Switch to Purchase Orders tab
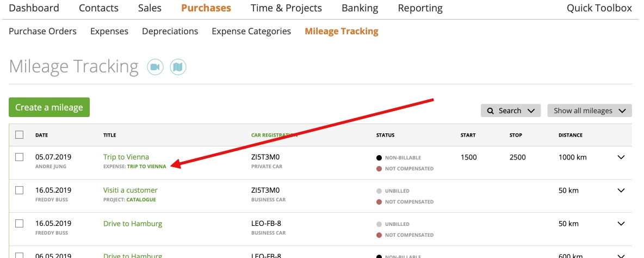This screenshot has width=644, height=258. coord(43,31)
